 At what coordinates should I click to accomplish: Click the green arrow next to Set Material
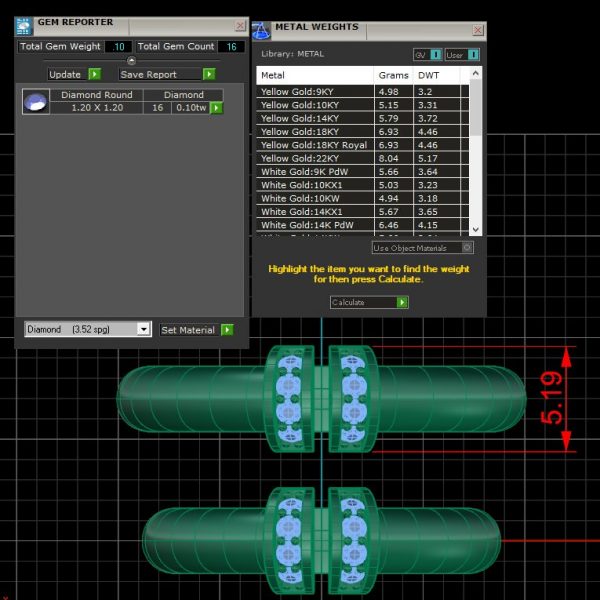tap(227, 330)
